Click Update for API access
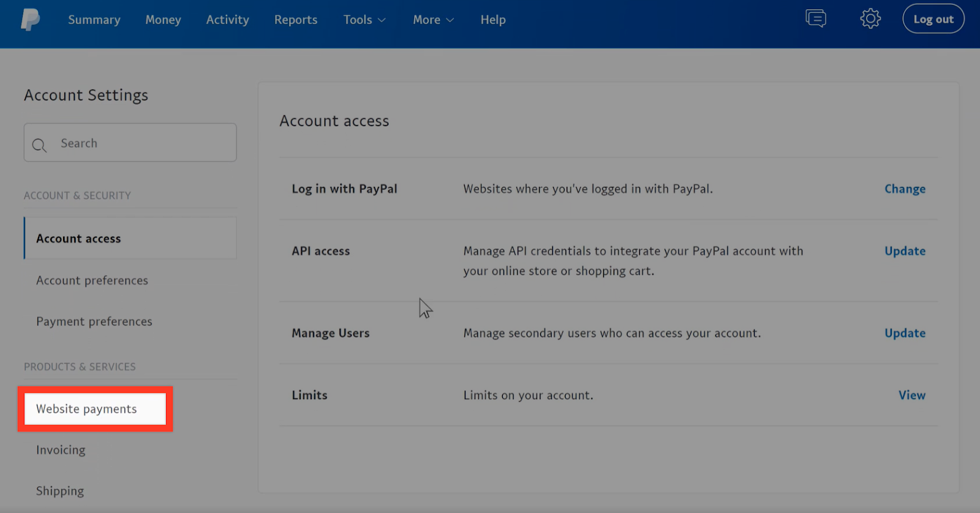 pos(905,251)
